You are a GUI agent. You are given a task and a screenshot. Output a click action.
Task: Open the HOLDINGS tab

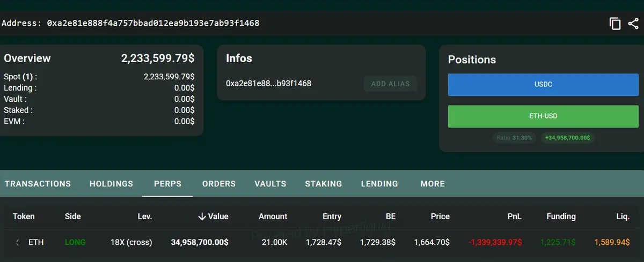111,184
